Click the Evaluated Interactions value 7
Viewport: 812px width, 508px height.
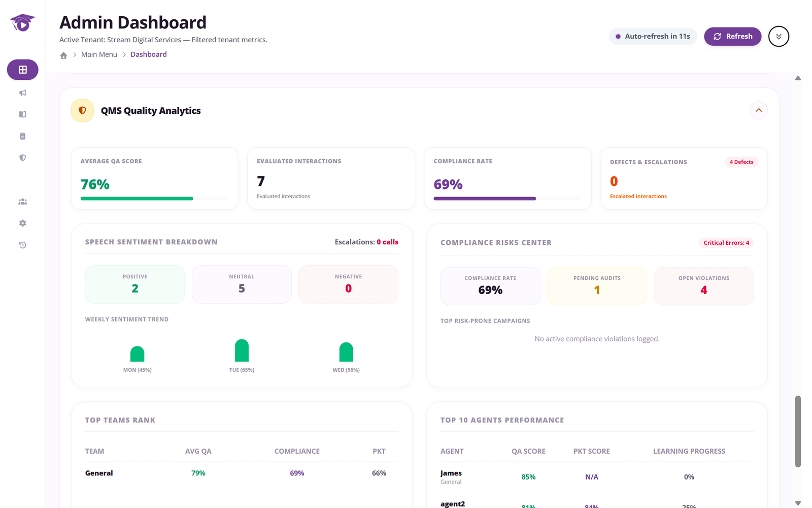[x=261, y=181]
